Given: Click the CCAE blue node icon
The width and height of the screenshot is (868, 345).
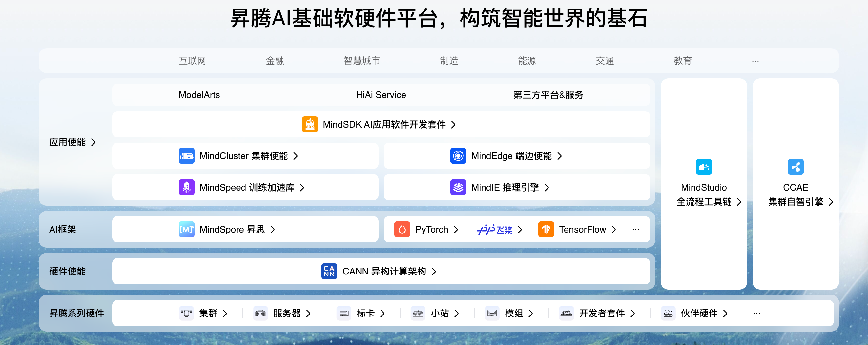Looking at the screenshot, I should (795, 167).
